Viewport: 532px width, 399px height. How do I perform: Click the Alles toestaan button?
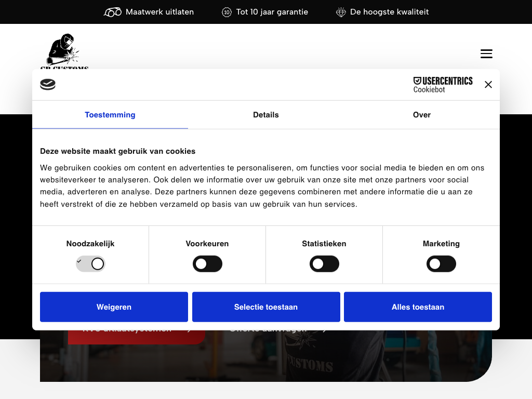point(418,307)
